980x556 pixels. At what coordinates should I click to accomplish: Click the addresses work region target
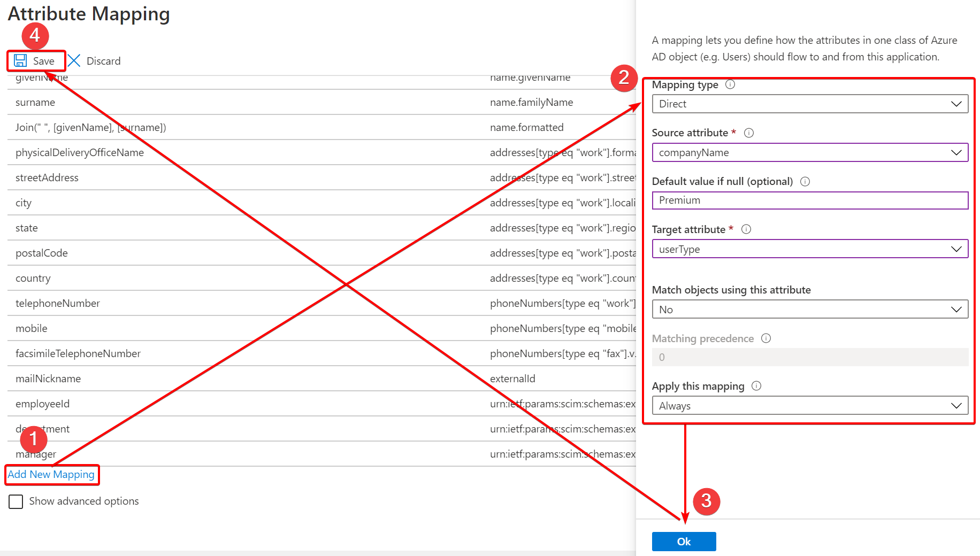(563, 228)
